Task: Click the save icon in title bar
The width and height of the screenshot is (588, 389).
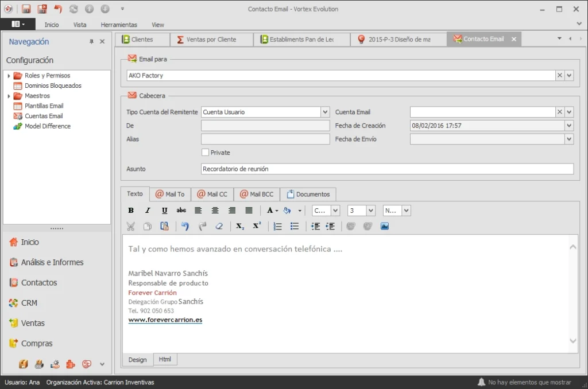Action: click(26, 9)
